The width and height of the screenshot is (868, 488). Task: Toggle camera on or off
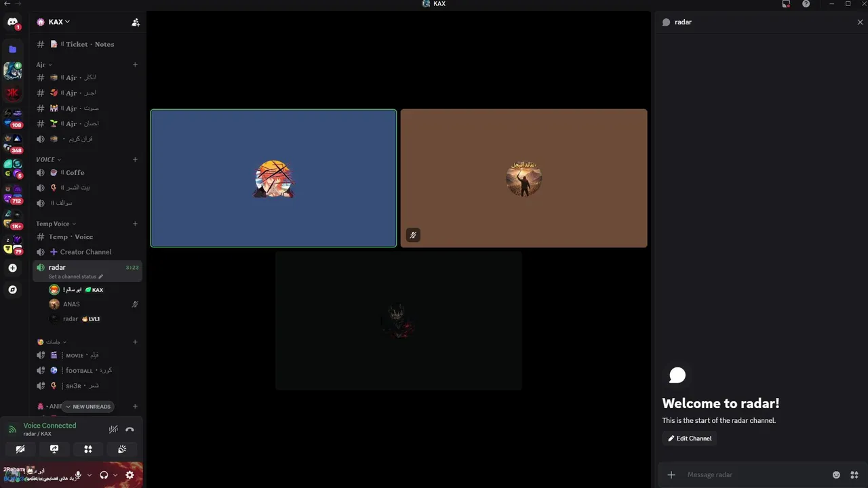coord(20,449)
